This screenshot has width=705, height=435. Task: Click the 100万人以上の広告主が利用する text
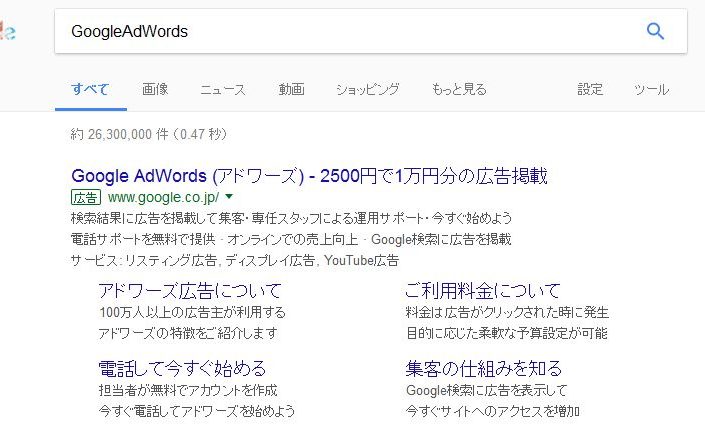(192, 312)
